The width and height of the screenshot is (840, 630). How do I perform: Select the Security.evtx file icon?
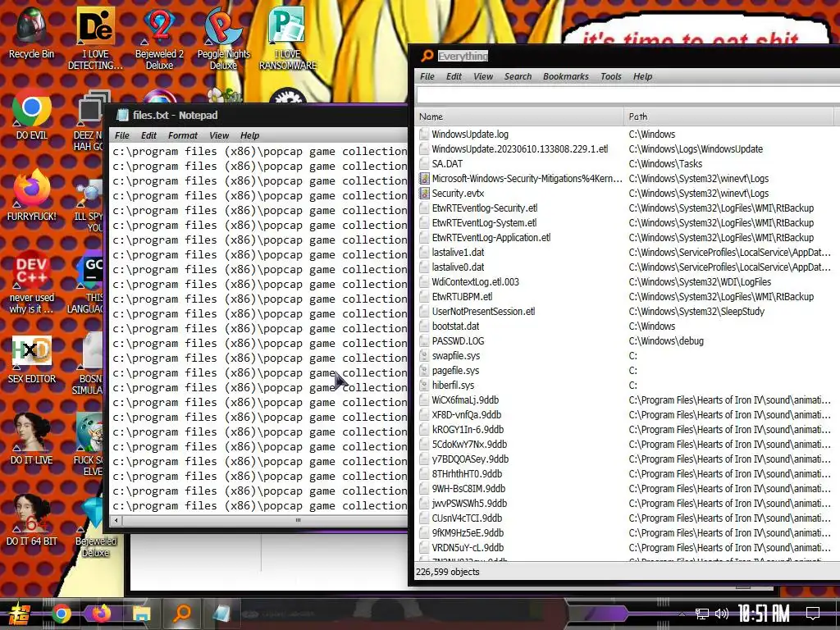click(x=424, y=194)
